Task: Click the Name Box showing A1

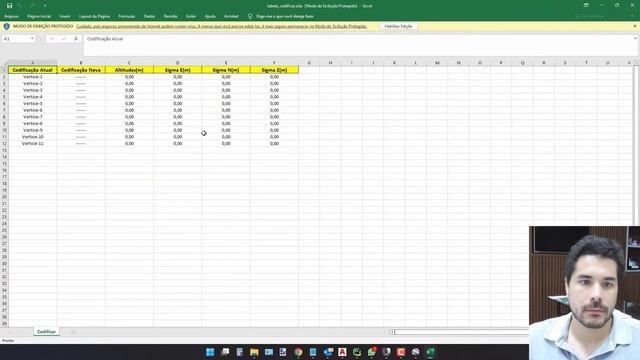Action: (16, 39)
